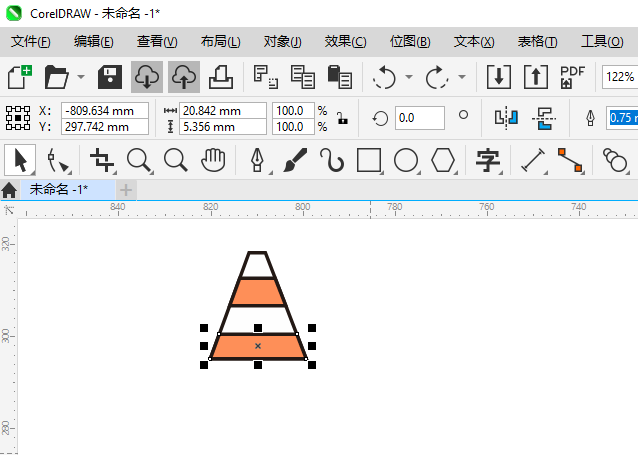Switch to the 未命名 -1* document tab
Image resolution: width=638 pixels, height=455 pixels.
click(68, 190)
